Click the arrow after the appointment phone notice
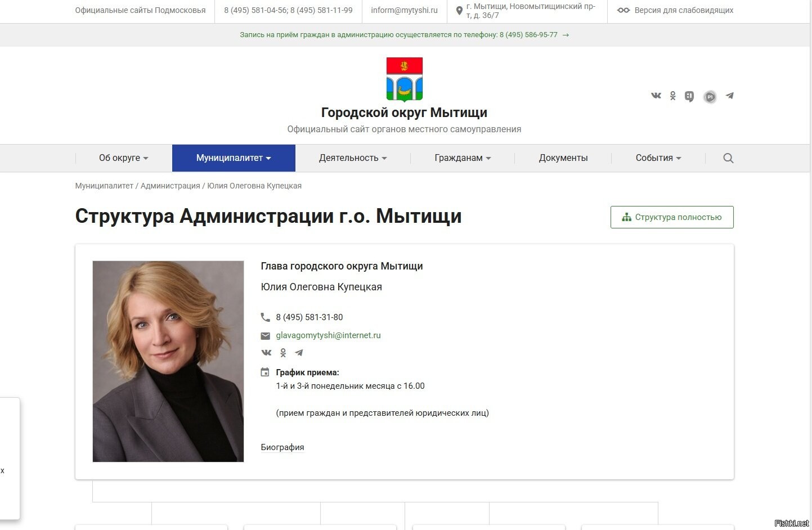This screenshot has height=530, width=812. 566,35
